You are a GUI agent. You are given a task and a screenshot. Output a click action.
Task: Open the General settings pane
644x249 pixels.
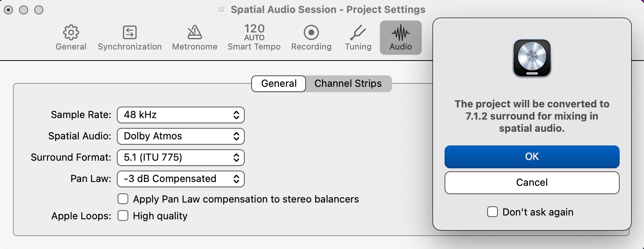[x=70, y=37]
